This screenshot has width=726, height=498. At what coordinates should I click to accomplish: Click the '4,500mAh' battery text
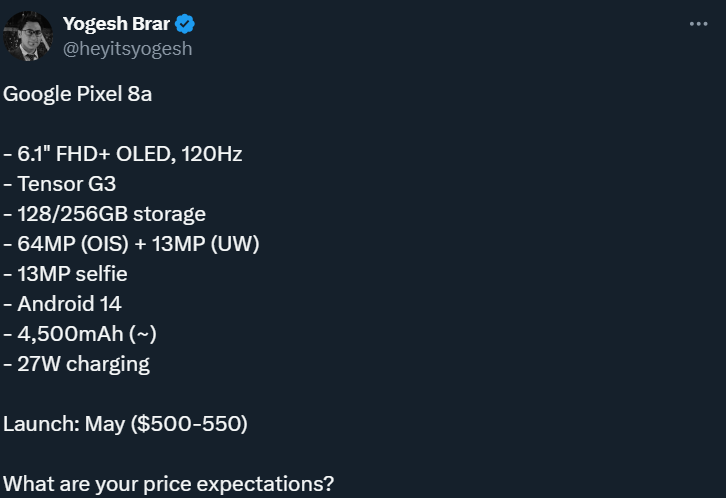(70, 334)
